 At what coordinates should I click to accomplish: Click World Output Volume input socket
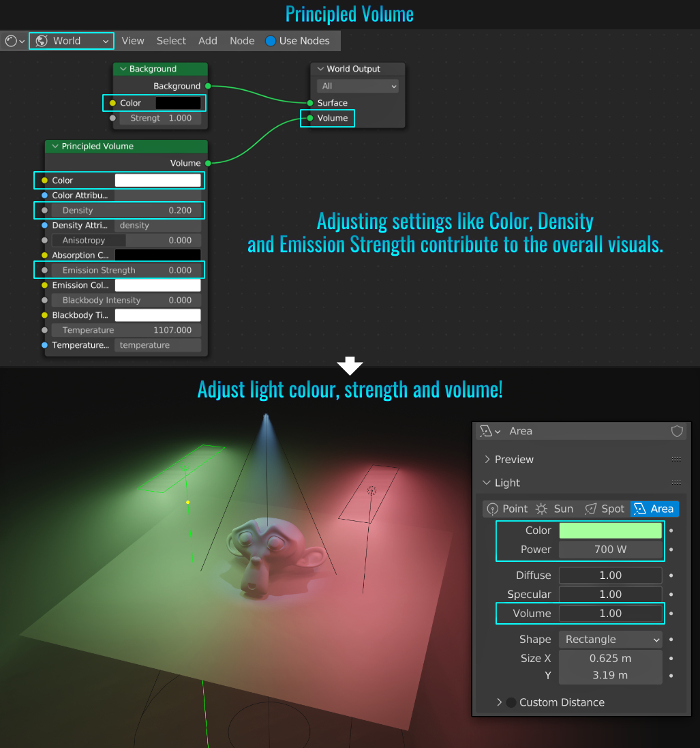310,118
